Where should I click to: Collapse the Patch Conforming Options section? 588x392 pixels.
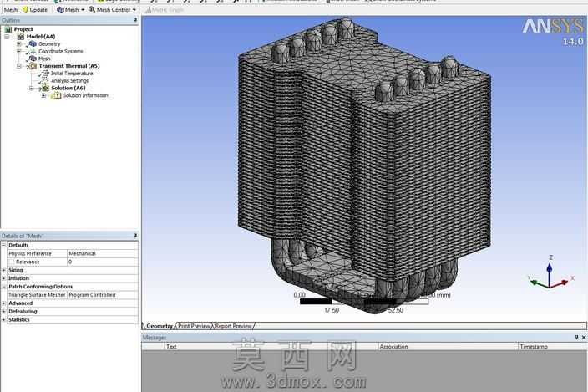click(x=3, y=287)
